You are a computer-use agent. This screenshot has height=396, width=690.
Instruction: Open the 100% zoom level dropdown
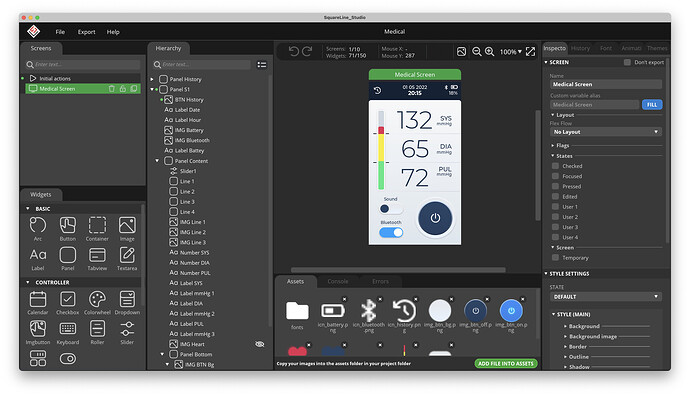[x=510, y=52]
